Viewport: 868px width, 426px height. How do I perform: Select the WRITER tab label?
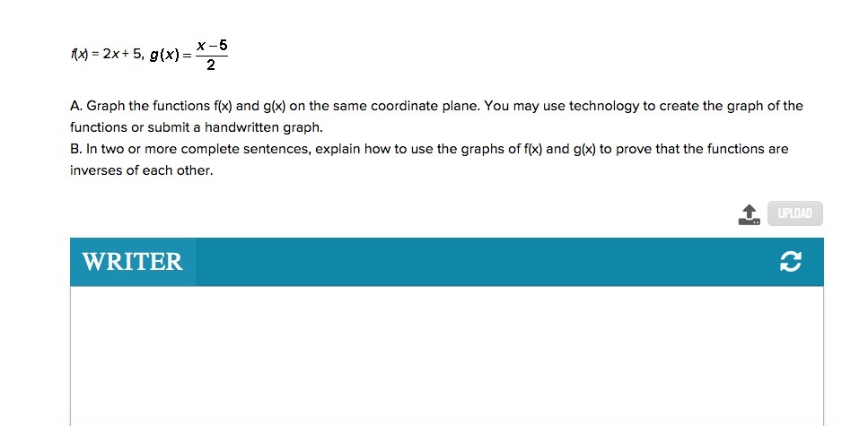(x=133, y=262)
